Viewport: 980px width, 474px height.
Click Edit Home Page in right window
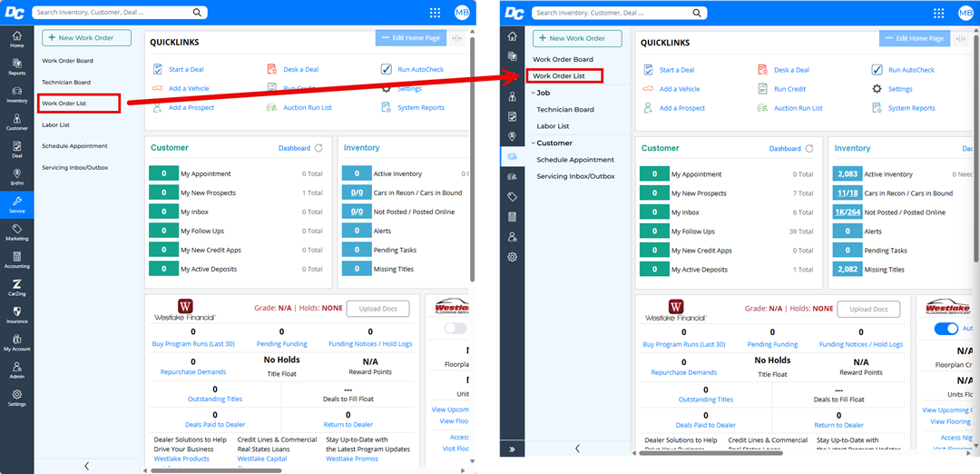coord(914,38)
